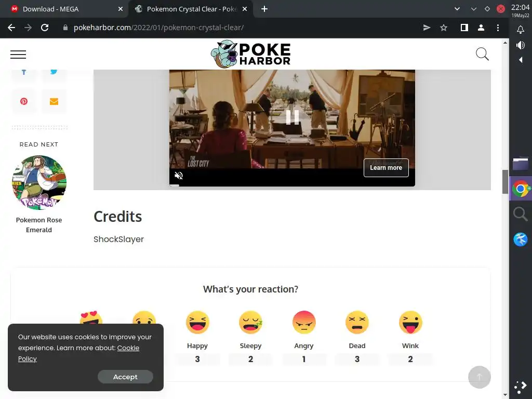Open a new browser tab
532x399 pixels.
(264, 9)
